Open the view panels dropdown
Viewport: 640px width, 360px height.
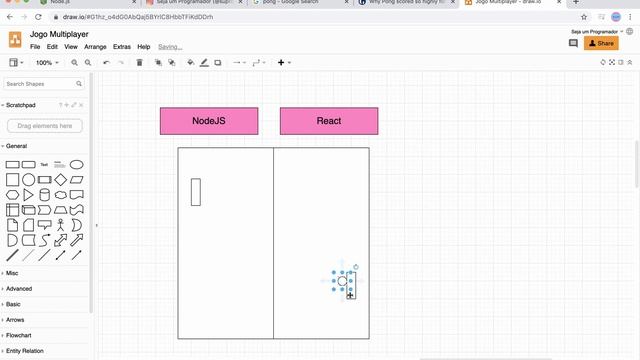16,62
